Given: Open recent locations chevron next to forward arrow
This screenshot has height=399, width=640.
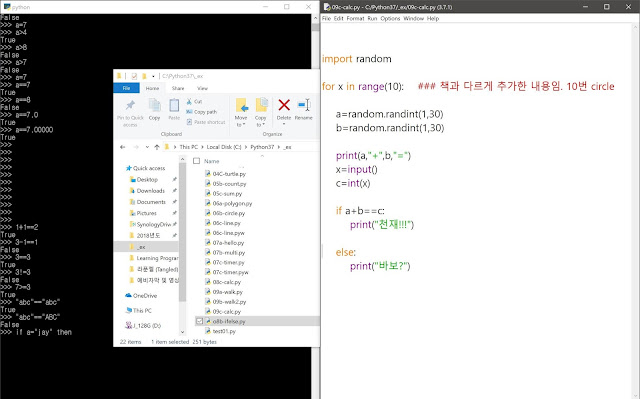Looking at the screenshot, I should click(x=147, y=147).
